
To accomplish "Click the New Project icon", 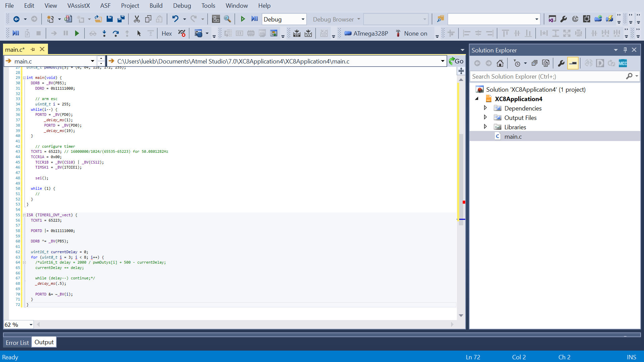I will tap(50, 19).
